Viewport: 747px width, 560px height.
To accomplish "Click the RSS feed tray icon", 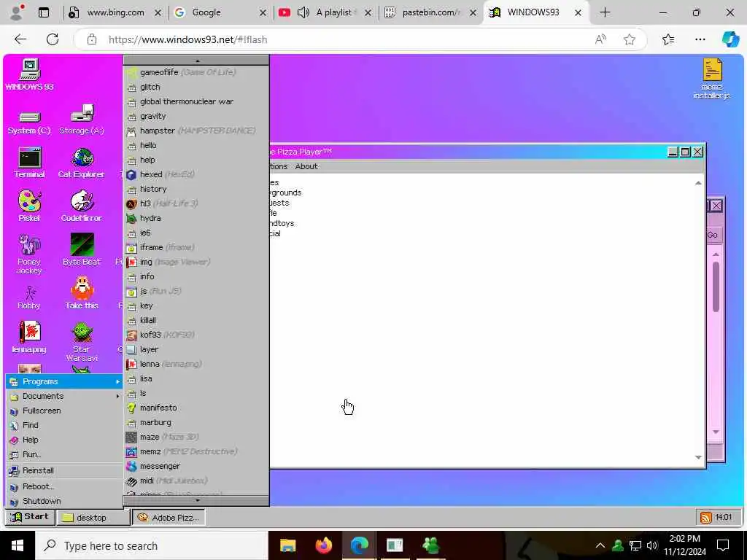I will 705,518.
